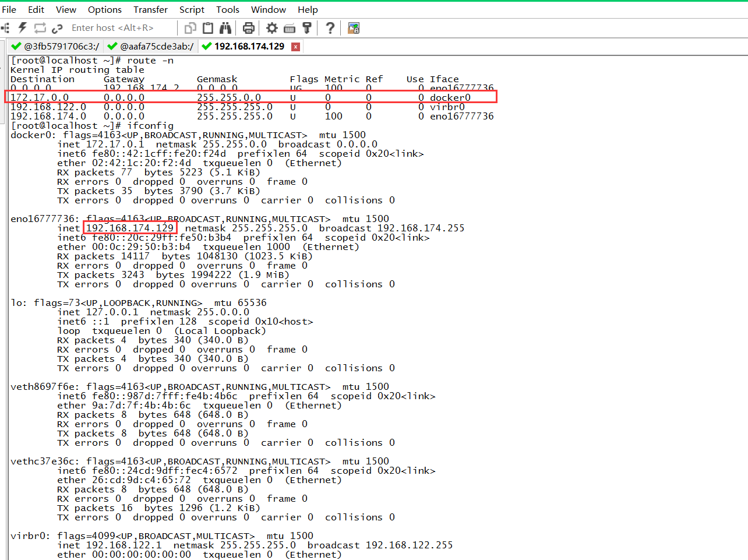Open the Transfer menu
The height and width of the screenshot is (560, 748).
[x=150, y=9]
